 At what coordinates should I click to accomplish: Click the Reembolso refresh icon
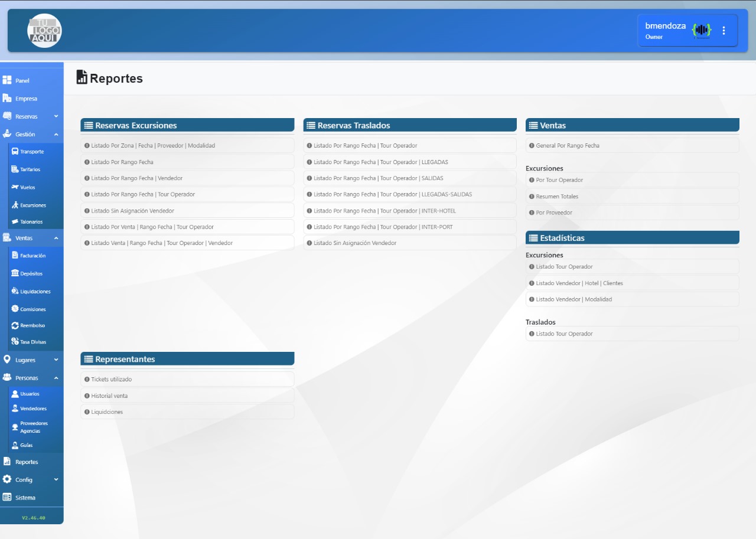[15, 325]
